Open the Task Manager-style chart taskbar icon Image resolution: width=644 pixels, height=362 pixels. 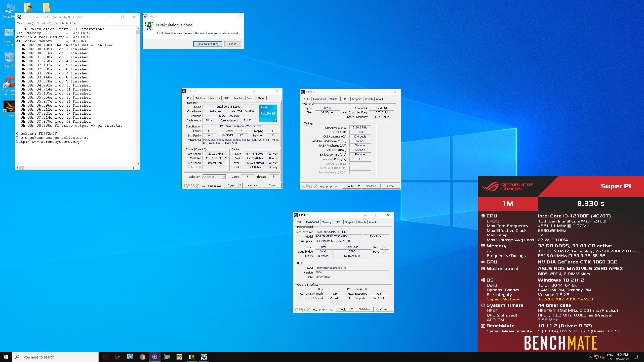coord(130,357)
